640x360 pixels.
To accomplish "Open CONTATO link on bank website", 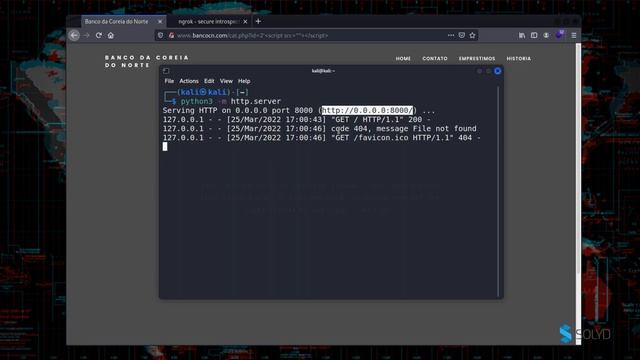I will (x=435, y=59).
